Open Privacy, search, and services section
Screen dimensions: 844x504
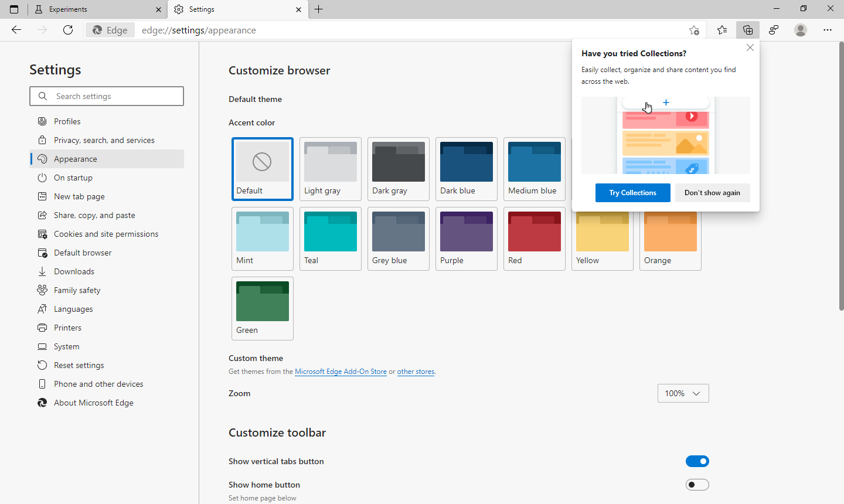107,140
